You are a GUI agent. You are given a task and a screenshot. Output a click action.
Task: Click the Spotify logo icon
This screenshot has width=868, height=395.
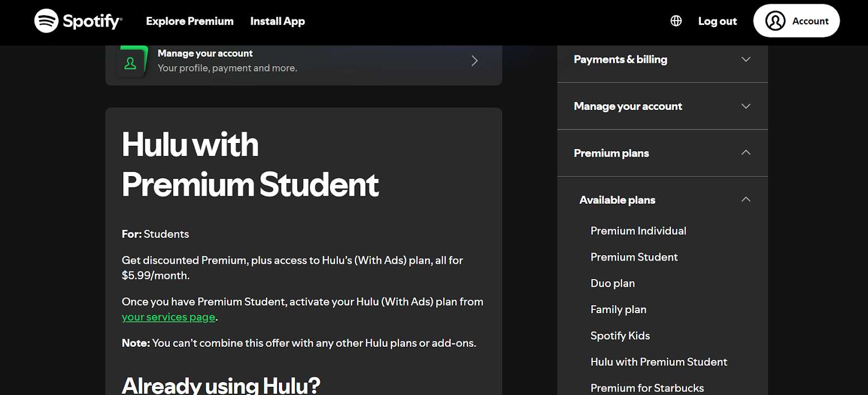click(47, 21)
